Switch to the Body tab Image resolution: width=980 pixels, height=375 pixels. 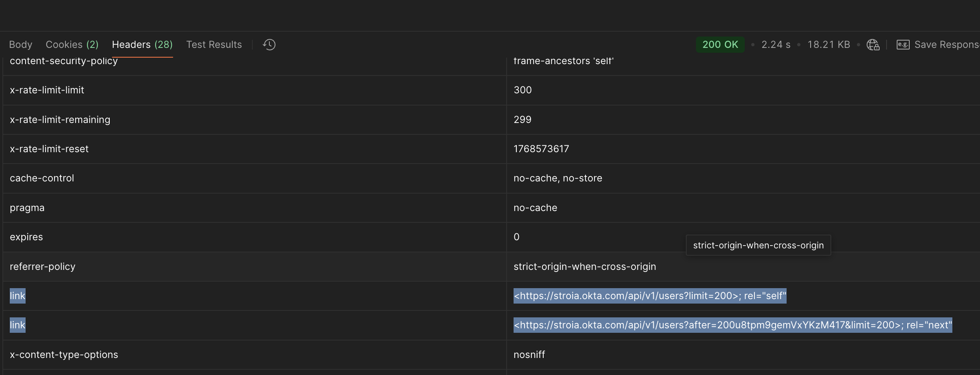coord(21,45)
